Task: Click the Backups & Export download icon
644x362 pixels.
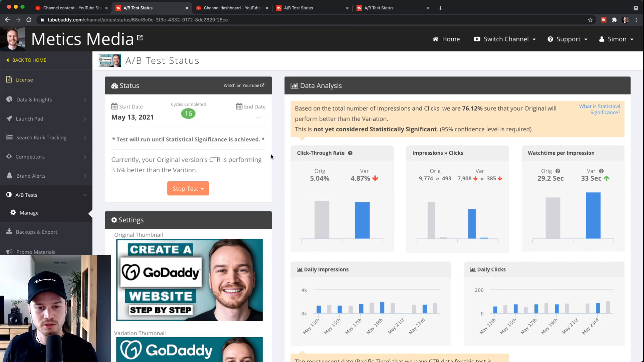Action: pyautogui.click(x=9, y=231)
